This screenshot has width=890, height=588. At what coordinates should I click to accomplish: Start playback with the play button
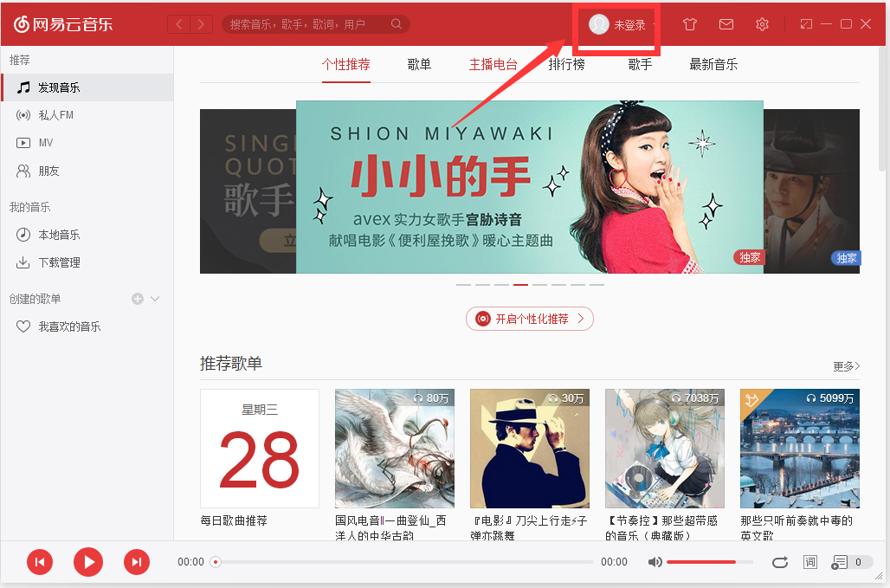tap(88, 562)
